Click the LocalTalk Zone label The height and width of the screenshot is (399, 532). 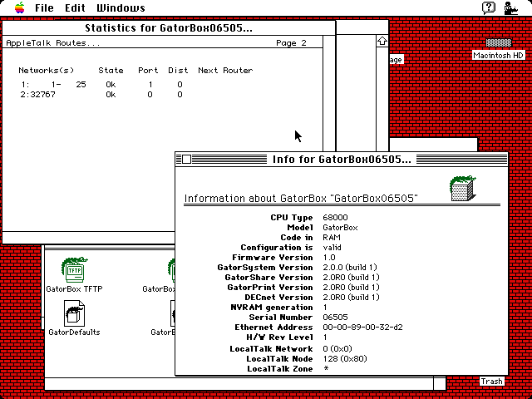tap(279, 369)
